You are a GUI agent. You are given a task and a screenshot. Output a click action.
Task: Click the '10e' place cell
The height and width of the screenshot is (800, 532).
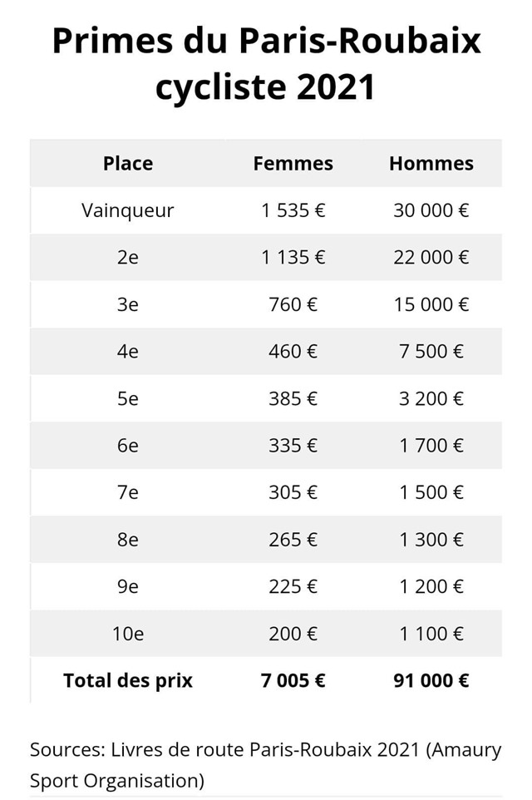(128, 634)
